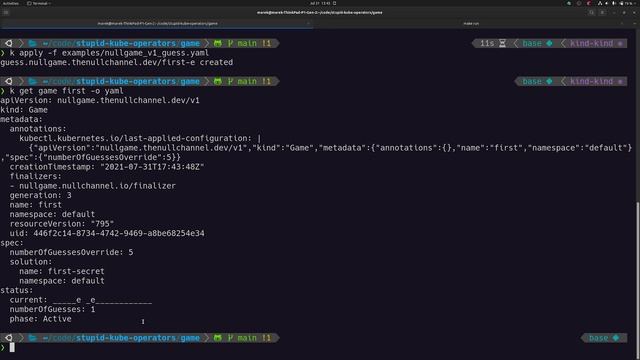Click 'kind-kind' context in second prompt
The width and height of the screenshot is (640, 360).
click(591, 81)
